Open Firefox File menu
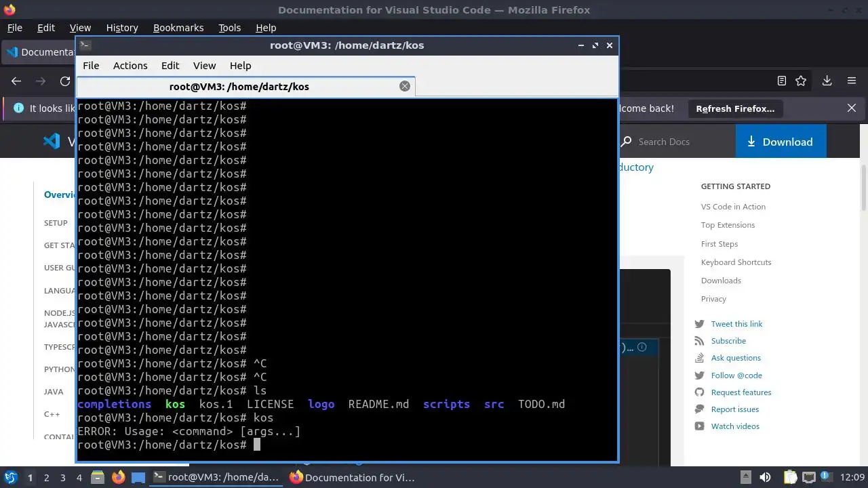Screen dimensions: 868x488 14,28
